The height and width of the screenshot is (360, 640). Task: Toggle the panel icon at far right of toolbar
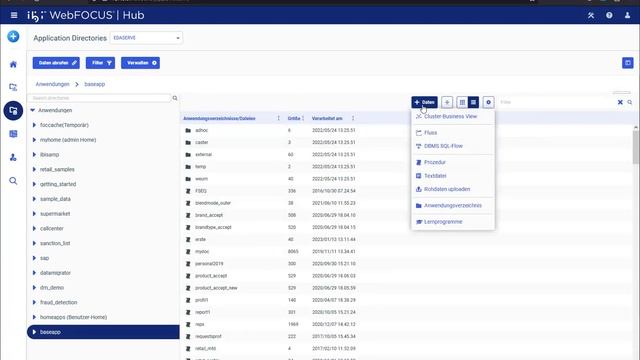click(628, 63)
